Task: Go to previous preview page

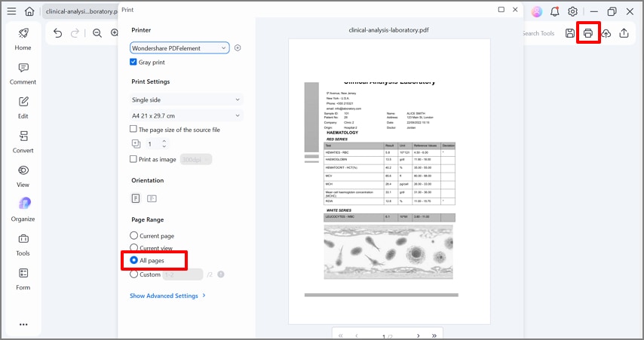Action: pos(357,335)
